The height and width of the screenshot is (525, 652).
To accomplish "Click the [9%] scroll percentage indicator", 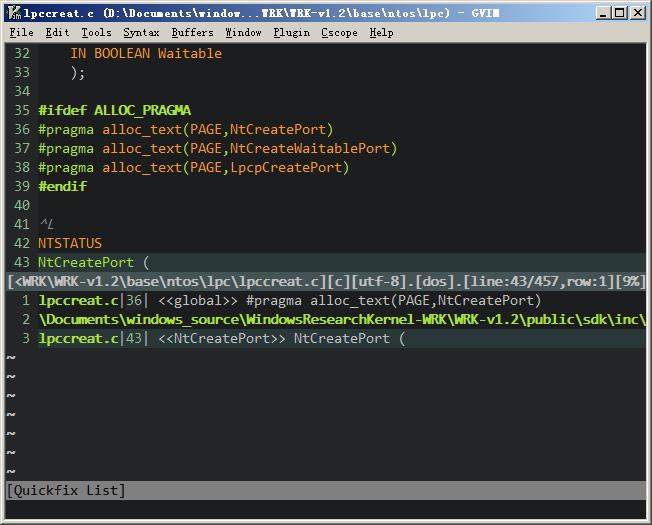I will click(x=629, y=281).
